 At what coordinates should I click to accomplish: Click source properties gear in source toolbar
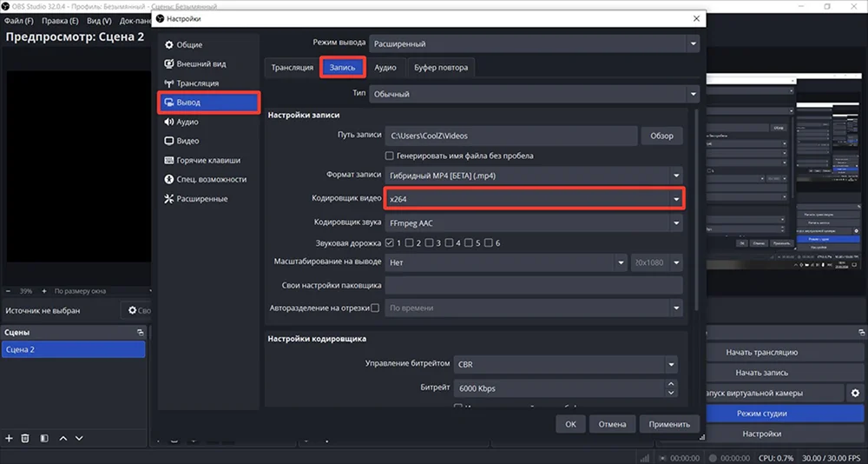tap(132, 310)
